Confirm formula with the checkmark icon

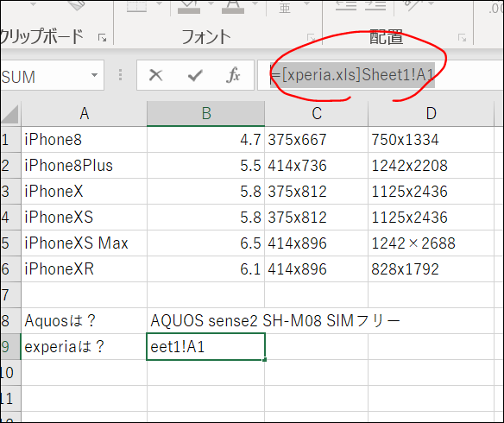coord(195,76)
